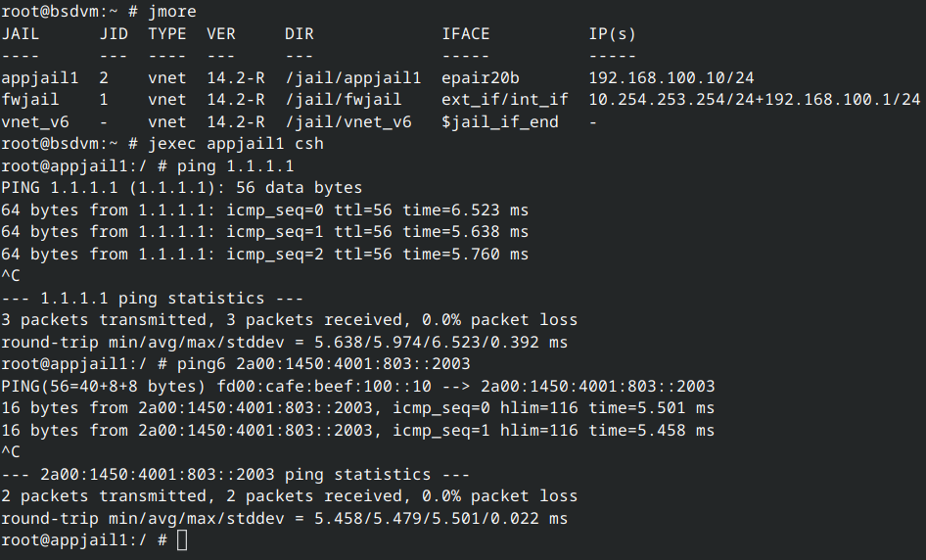Click the JAIL column header
The image size is (926, 560).
[21, 34]
